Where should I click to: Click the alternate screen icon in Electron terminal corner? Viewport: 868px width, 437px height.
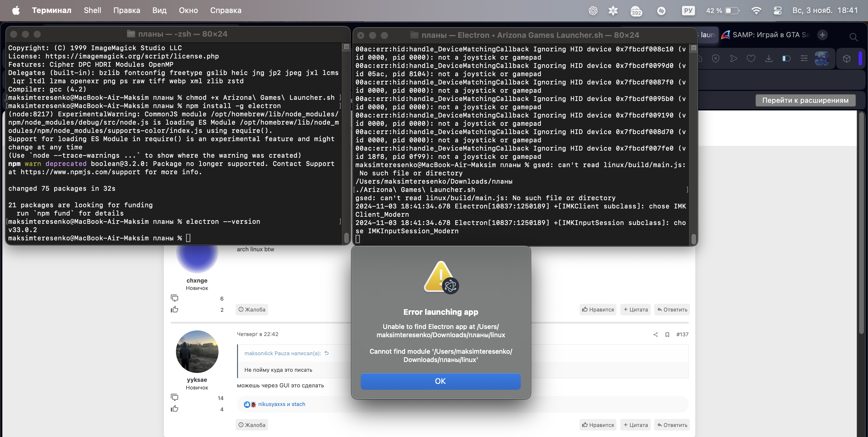click(694, 48)
